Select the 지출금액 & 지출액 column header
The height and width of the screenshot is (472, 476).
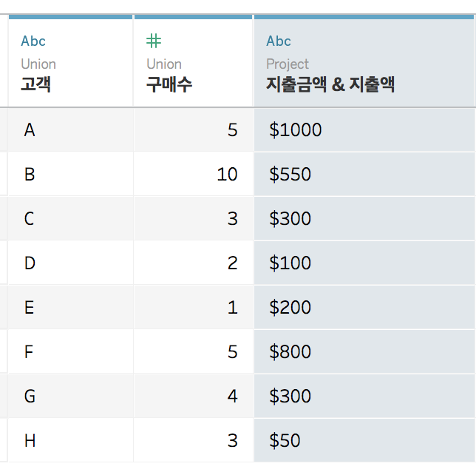tap(364, 61)
